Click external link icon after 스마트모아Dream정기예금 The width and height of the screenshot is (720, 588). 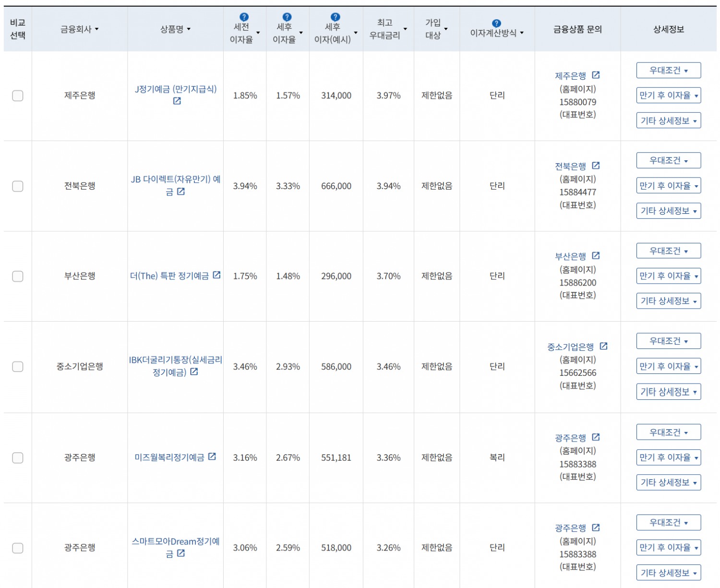[x=180, y=553]
